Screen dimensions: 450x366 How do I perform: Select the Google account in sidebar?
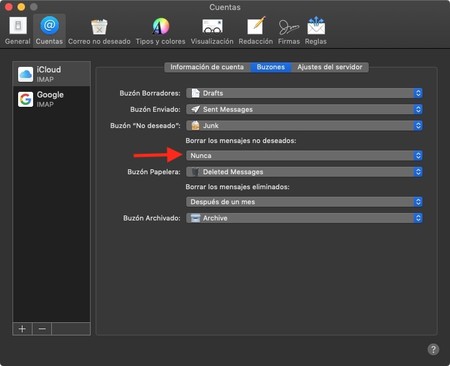pos(51,99)
